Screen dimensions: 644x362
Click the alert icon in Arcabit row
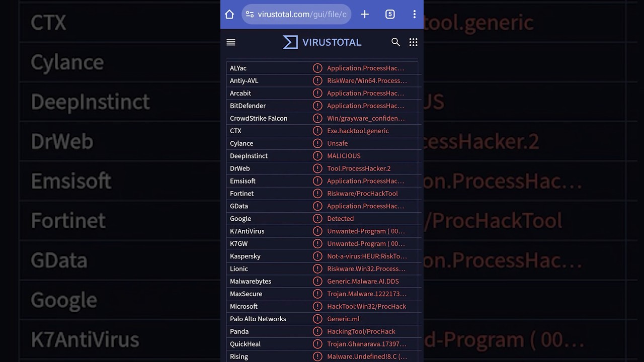pyautogui.click(x=317, y=93)
